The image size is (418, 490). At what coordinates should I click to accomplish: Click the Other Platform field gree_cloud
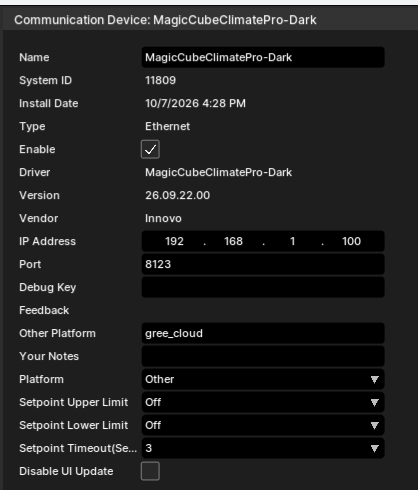263,333
